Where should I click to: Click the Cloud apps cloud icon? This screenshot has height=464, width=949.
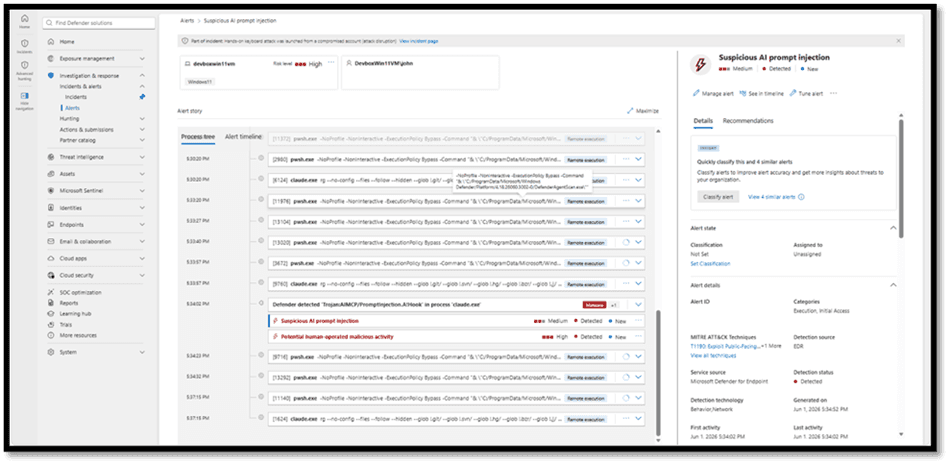point(51,258)
